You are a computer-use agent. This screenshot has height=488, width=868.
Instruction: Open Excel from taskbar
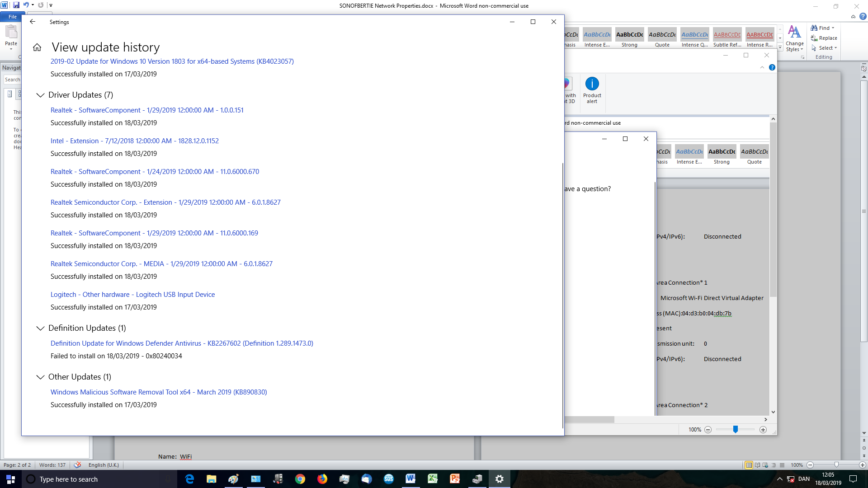point(433,479)
